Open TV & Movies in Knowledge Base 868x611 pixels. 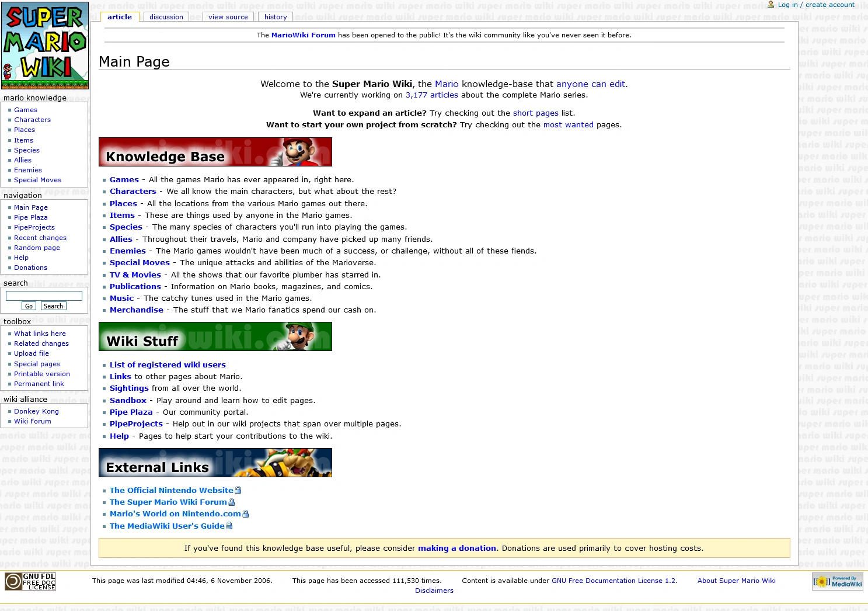click(x=135, y=275)
